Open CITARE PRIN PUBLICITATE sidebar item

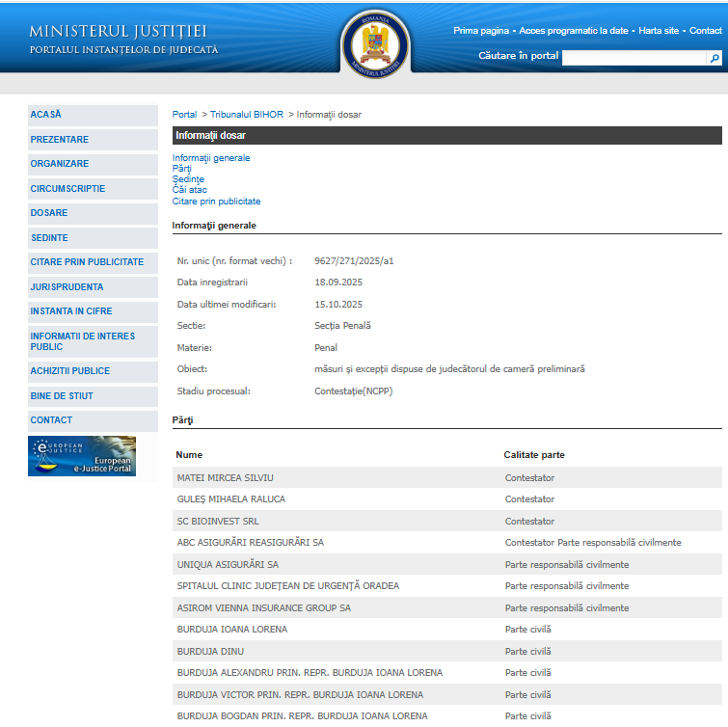87,262
